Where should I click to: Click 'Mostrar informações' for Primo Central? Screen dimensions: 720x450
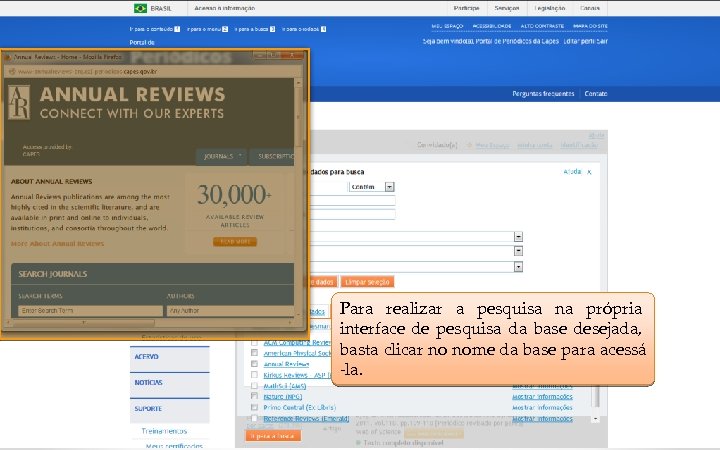click(x=542, y=407)
